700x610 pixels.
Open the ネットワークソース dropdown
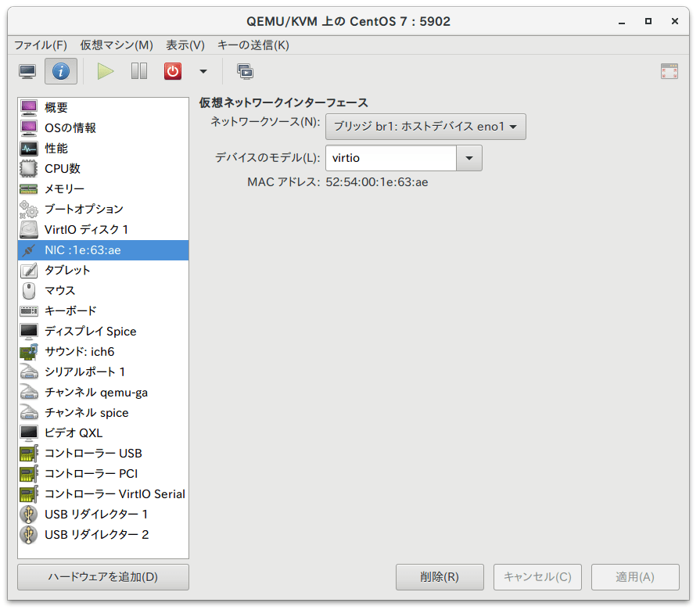tap(425, 126)
